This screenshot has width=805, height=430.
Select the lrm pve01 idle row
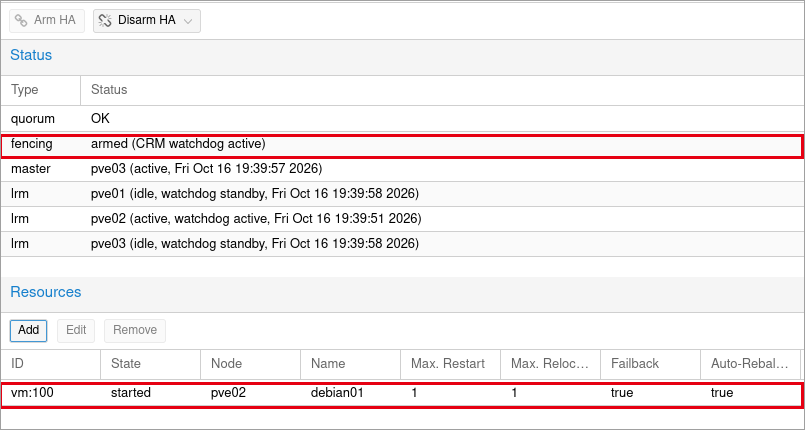point(402,194)
